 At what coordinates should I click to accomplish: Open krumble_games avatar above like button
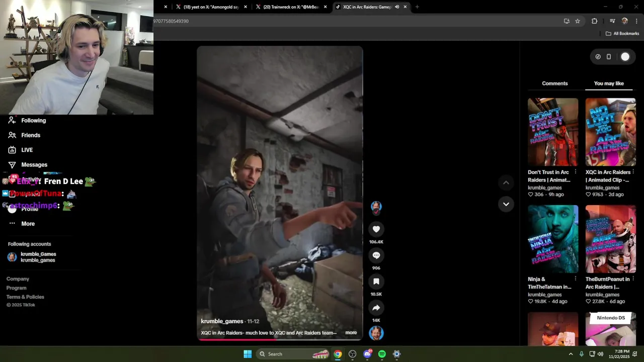(376, 207)
